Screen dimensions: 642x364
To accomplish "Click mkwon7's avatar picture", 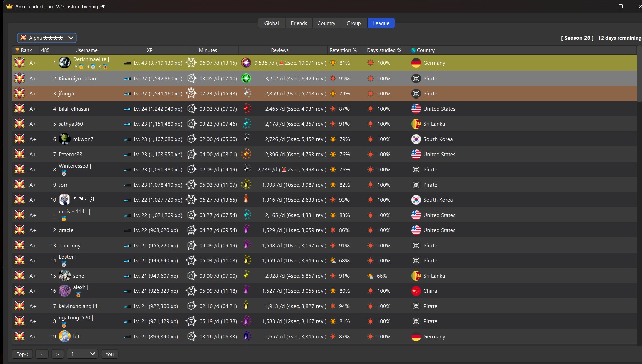I will [64, 139].
